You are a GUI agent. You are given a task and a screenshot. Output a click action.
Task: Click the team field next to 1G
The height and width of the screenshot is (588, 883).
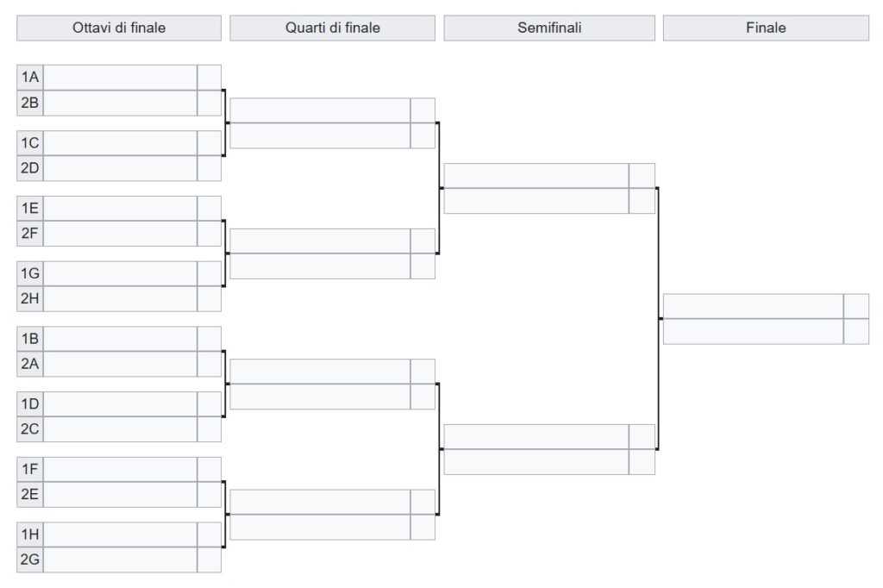[x=120, y=273]
